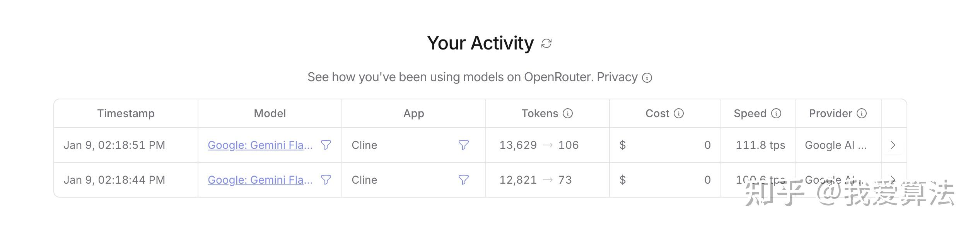Click the Cost column info icon
The image size is (980, 232).
point(679,113)
